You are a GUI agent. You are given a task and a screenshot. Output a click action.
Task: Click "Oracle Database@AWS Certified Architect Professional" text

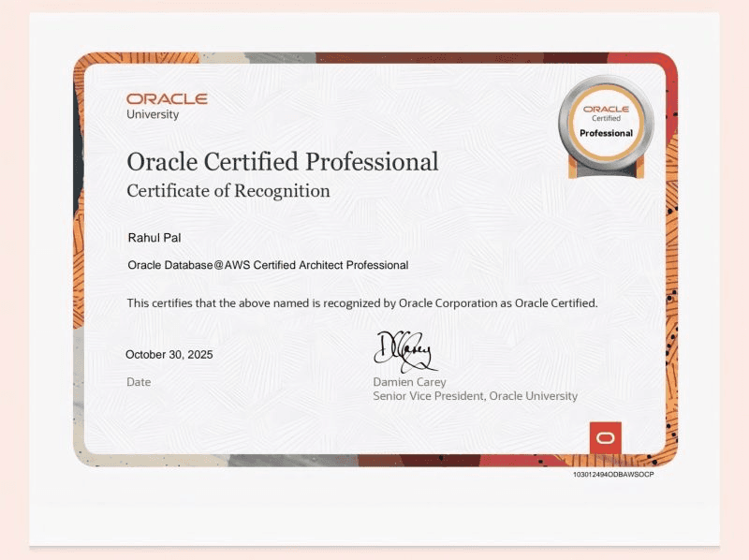tap(268, 265)
